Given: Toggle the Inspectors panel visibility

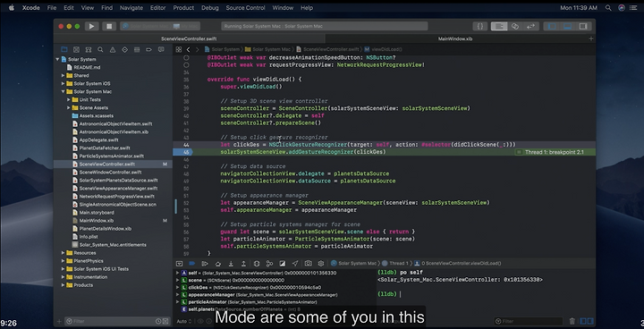Looking at the screenshot, I should point(583,26).
